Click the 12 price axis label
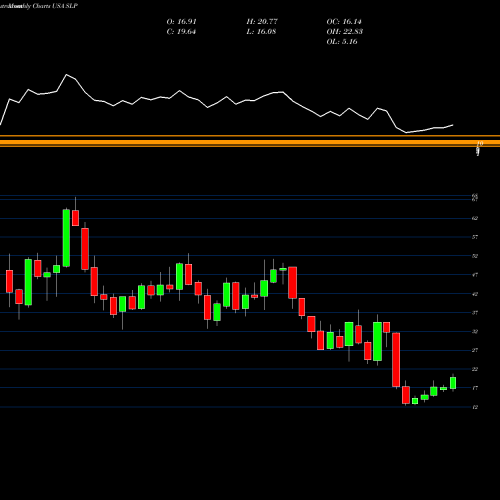The height and width of the screenshot is (500, 500). click(475, 407)
